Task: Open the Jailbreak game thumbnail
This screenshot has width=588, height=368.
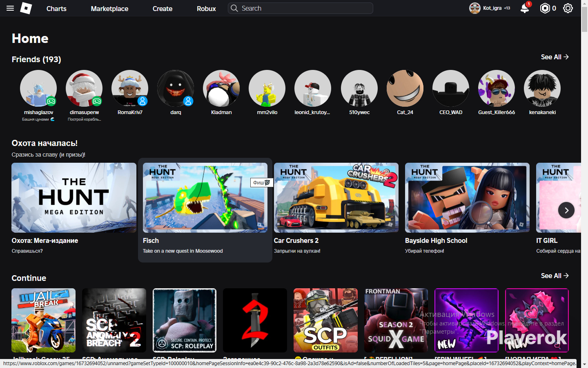Action: click(44, 320)
